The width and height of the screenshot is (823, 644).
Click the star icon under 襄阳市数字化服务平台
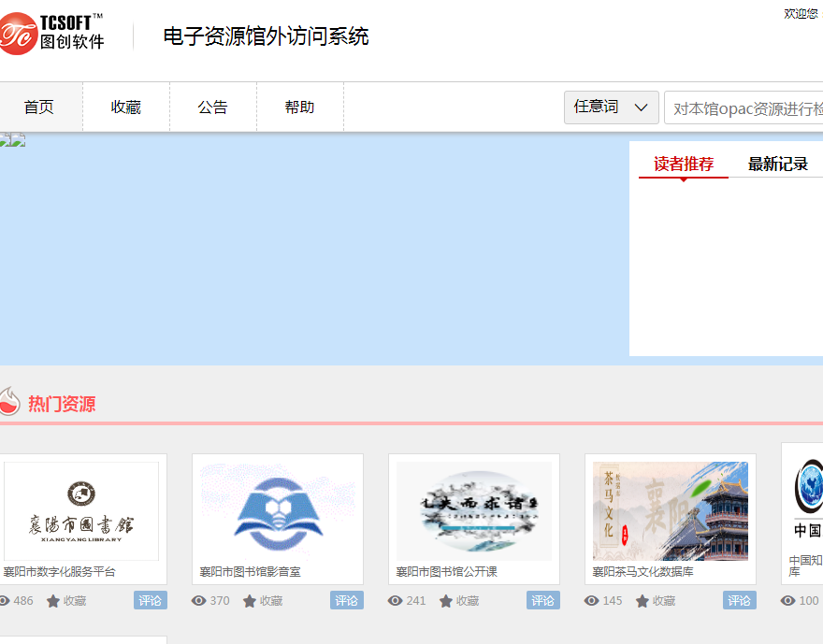(x=53, y=601)
